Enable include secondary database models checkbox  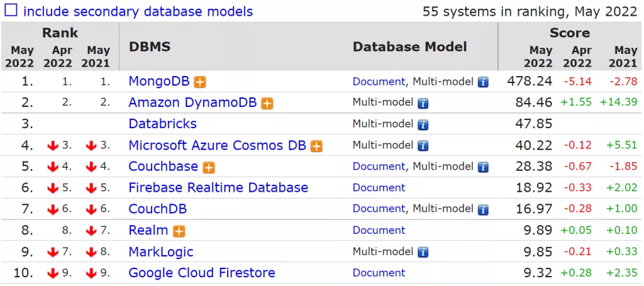click(11, 11)
